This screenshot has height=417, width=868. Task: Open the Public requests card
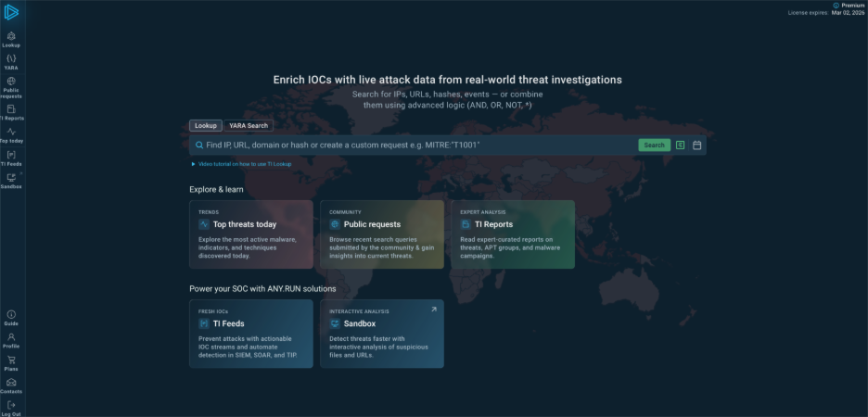point(382,234)
